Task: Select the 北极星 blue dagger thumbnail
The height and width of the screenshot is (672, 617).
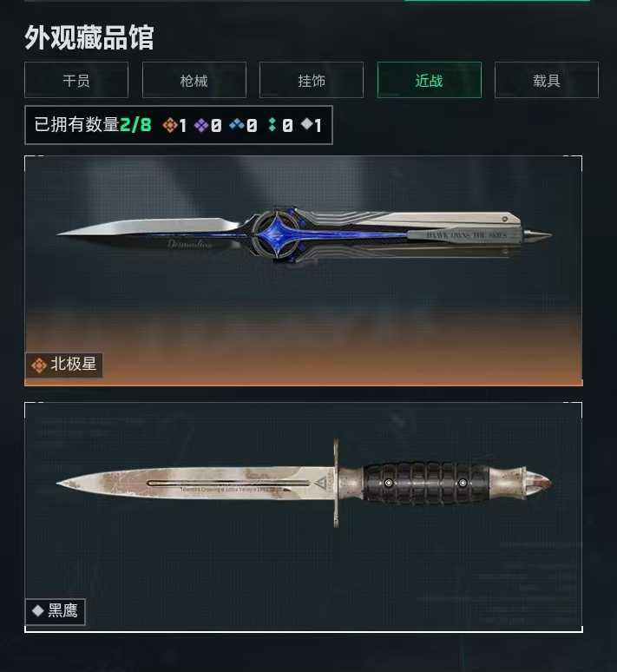Action: point(304,271)
